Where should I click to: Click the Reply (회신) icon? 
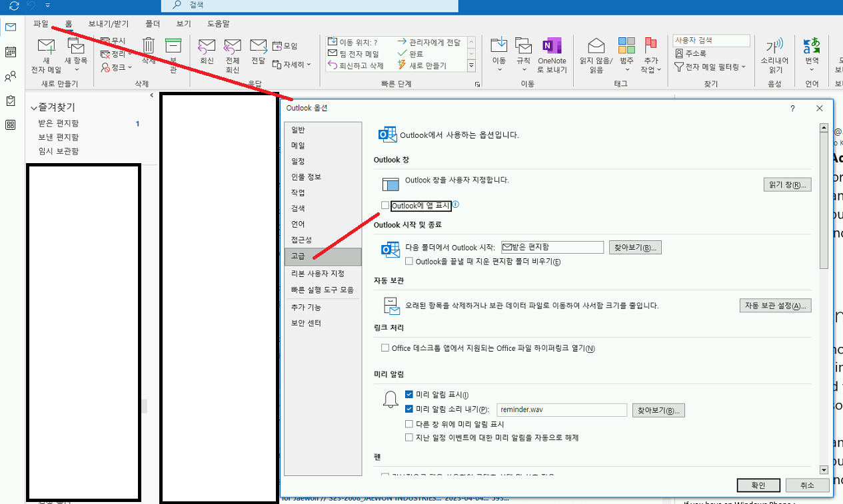click(x=207, y=46)
